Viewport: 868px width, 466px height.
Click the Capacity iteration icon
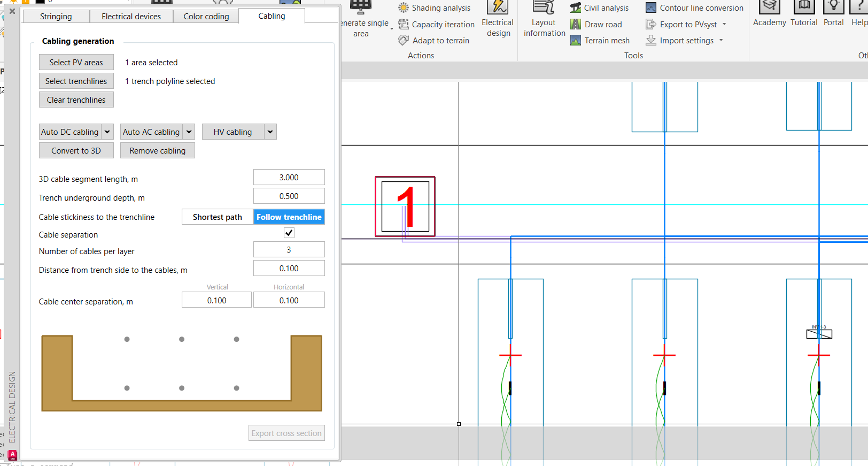[x=404, y=24]
